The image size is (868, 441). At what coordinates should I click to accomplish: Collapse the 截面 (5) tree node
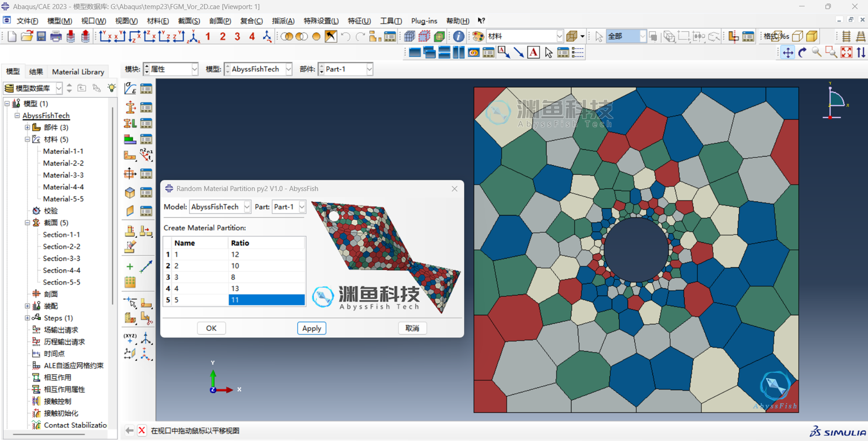pyautogui.click(x=27, y=223)
